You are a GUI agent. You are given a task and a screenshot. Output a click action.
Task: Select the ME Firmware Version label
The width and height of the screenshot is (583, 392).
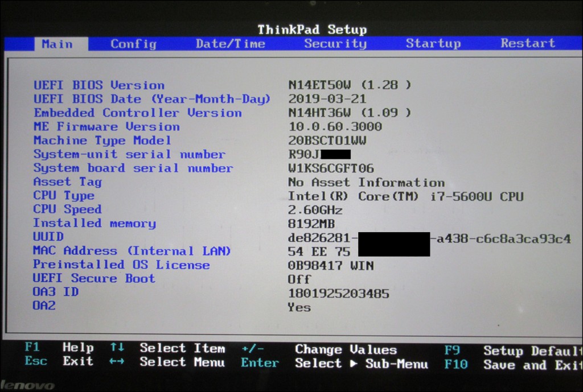[106, 126]
